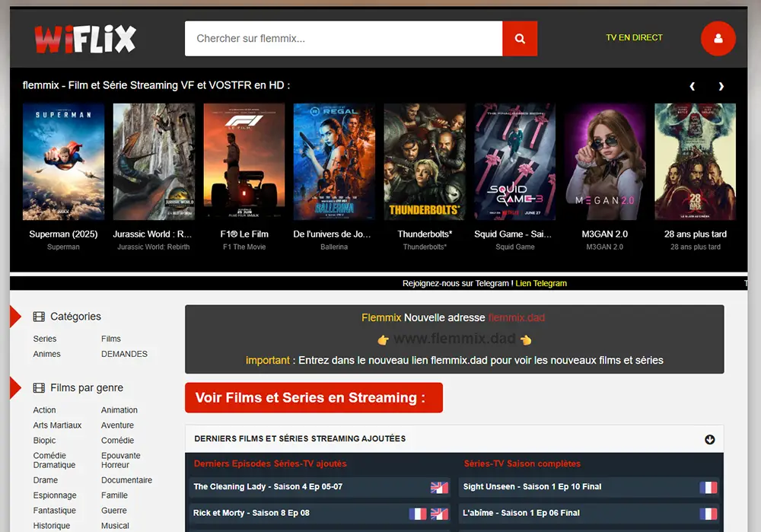The width and height of the screenshot is (761, 532).
Task: Open DEMANDES category
Action: [124, 354]
